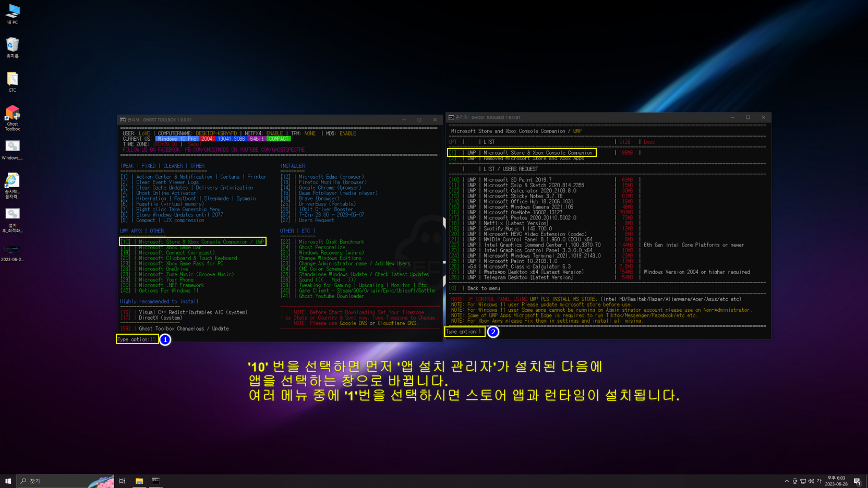This screenshot has width=868, height=488.
Task: Click the 'Google Chrome (browser)' installer line
Action: click(x=321, y=188)
